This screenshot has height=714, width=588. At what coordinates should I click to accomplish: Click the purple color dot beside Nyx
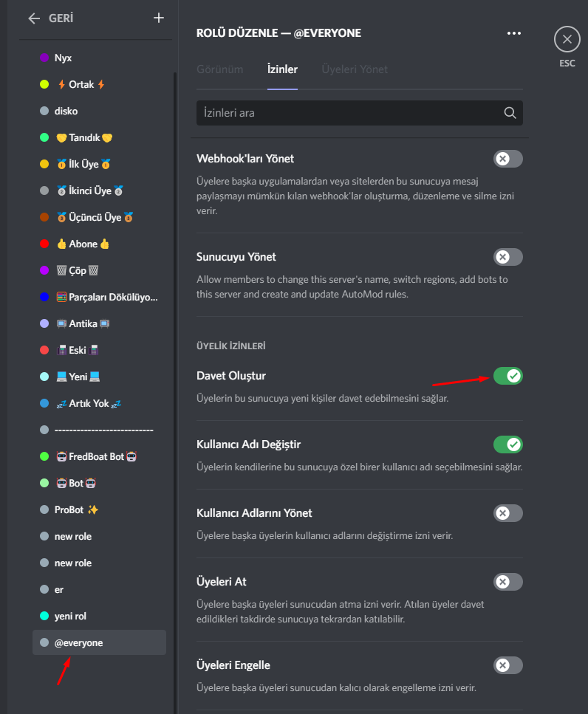tap(44, 58)
